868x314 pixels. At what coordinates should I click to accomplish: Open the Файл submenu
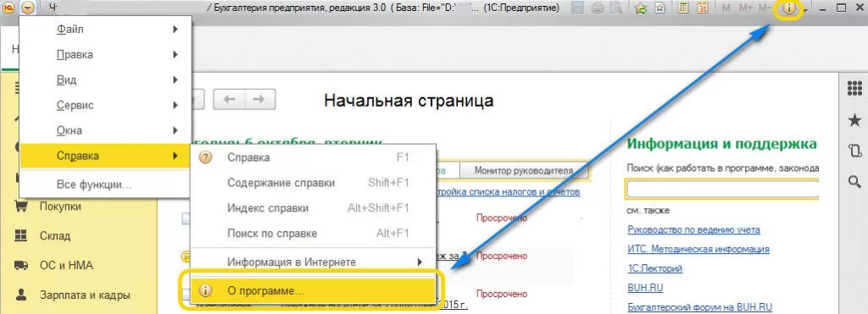(x=105, y=30)
